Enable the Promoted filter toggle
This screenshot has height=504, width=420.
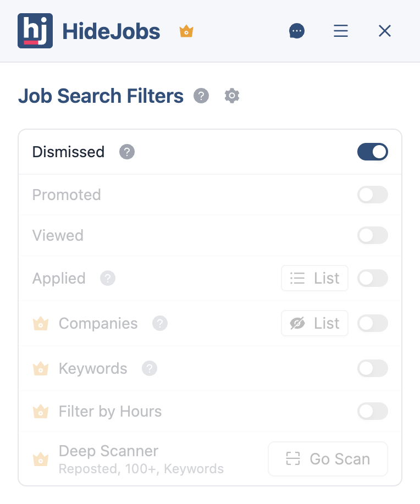(x=373, y=195)
